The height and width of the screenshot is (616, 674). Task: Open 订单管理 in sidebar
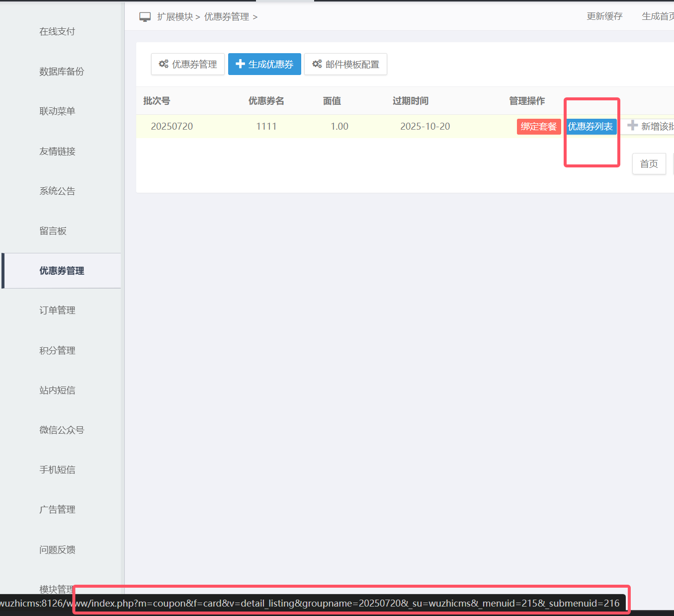(57, 310)
